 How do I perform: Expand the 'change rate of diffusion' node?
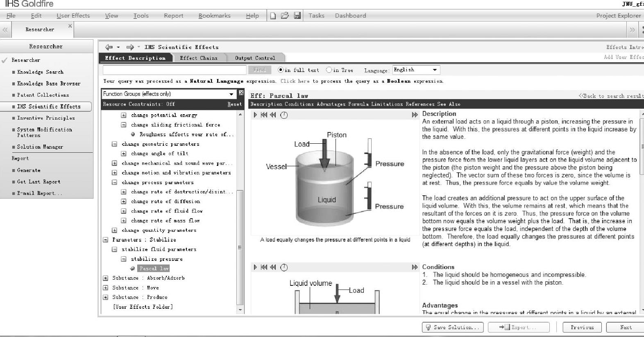[x=123, y=201]
